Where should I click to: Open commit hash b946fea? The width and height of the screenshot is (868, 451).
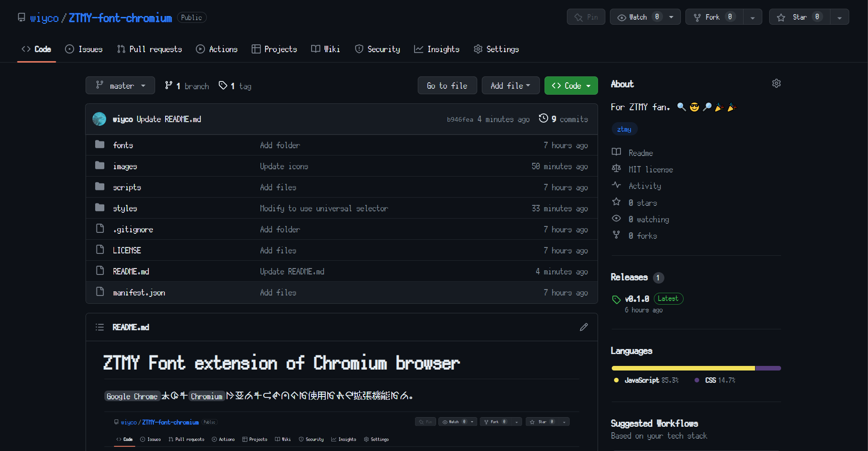coord(460,119)
